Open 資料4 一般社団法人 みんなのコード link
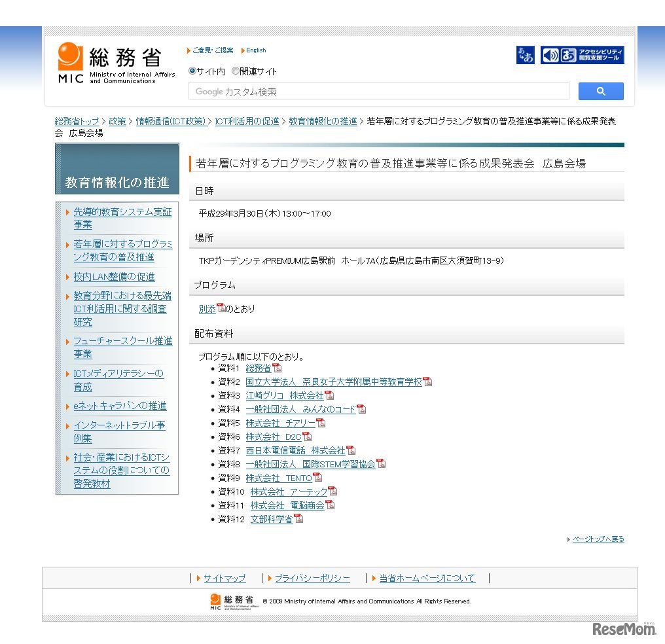665x644 pixels. (300, 409)
